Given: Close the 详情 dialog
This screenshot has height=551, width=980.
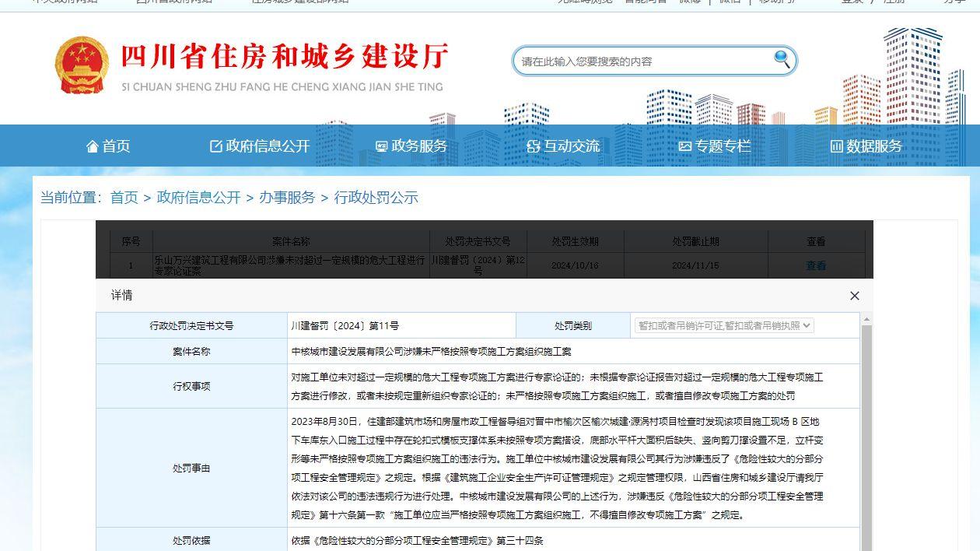Looking at the screenshot, I should pos(855,296).
